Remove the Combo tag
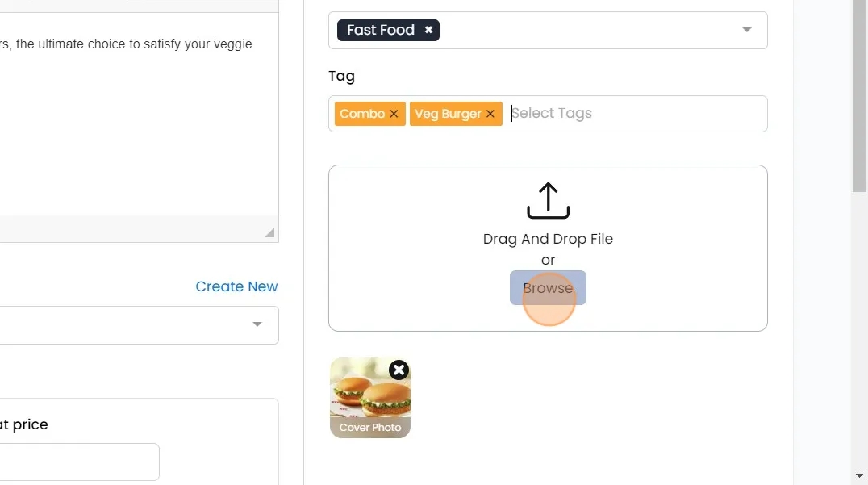Image resolution: width=868 pixels, height=485 pixels. [394, 114]
